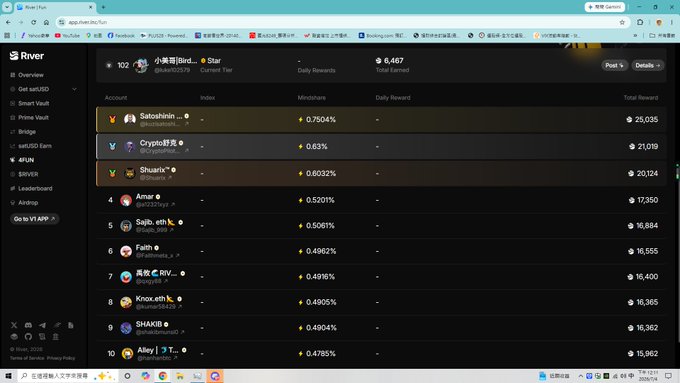Click the Go to V1 APP button
The height and width of the screenshot is (383, 680).
[x=34, y=219]
